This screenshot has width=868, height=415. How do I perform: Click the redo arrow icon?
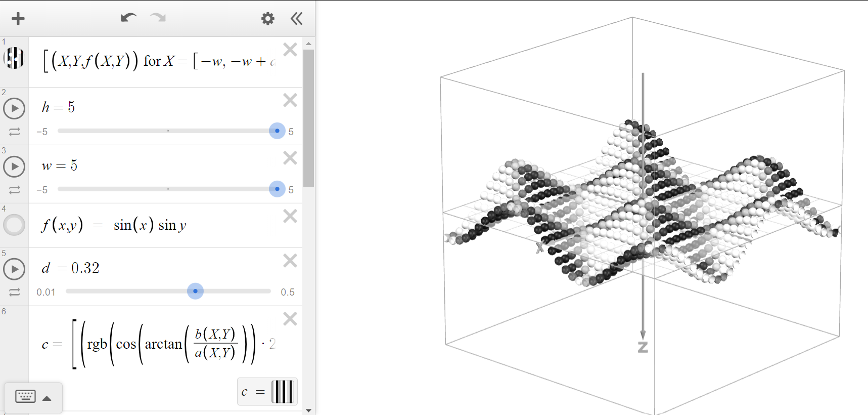click(158, 18)
